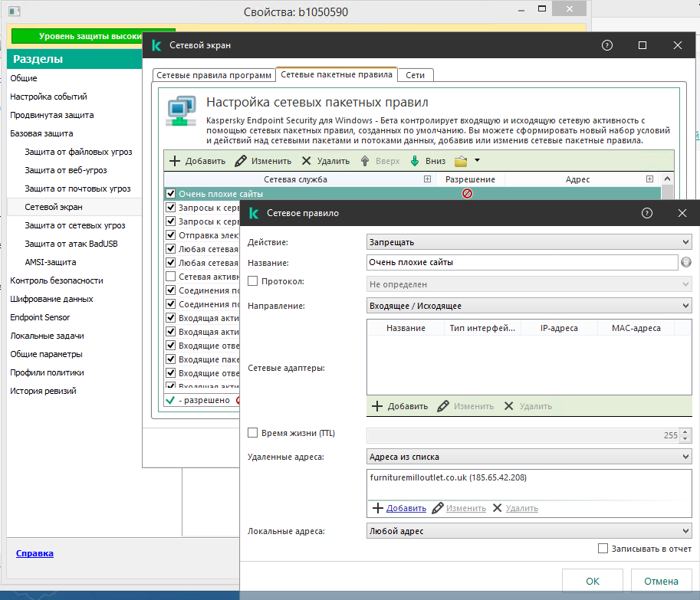
Task: Click the rule list scrollbar up arrow
Action: (667, 179)
